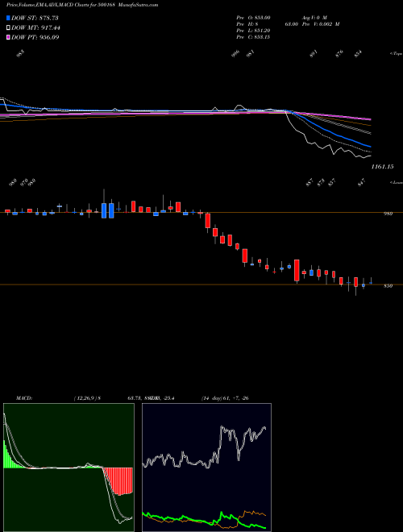
Task: Click the 'Pre L: 851.20' low value
Action: click(x=253, y=31)
